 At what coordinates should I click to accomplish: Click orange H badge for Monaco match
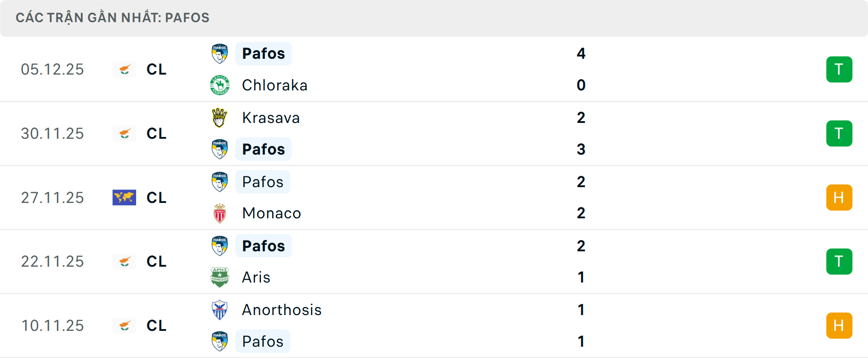click(839, 198)
